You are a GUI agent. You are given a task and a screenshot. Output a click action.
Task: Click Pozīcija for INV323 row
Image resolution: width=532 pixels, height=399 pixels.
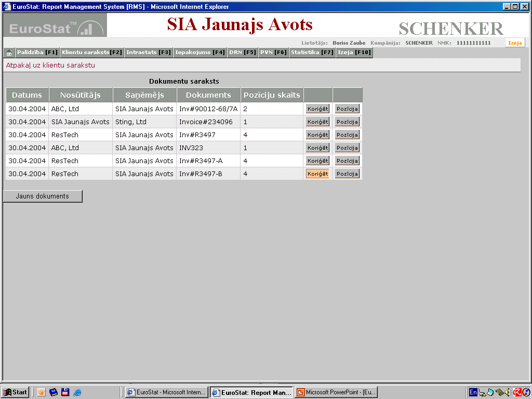(347, 148)
